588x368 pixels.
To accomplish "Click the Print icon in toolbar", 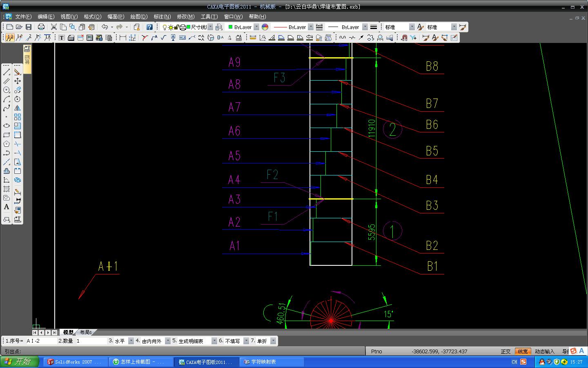I will [41, 27].
